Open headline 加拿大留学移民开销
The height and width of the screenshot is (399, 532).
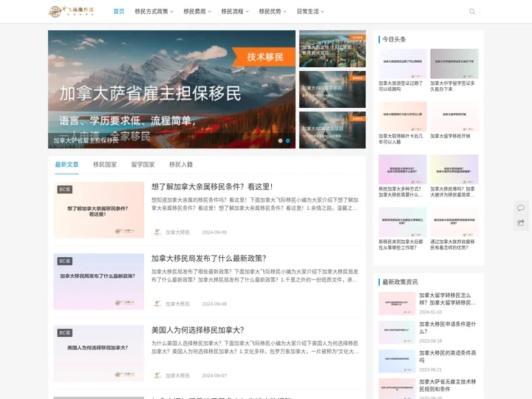pos(450,136)
